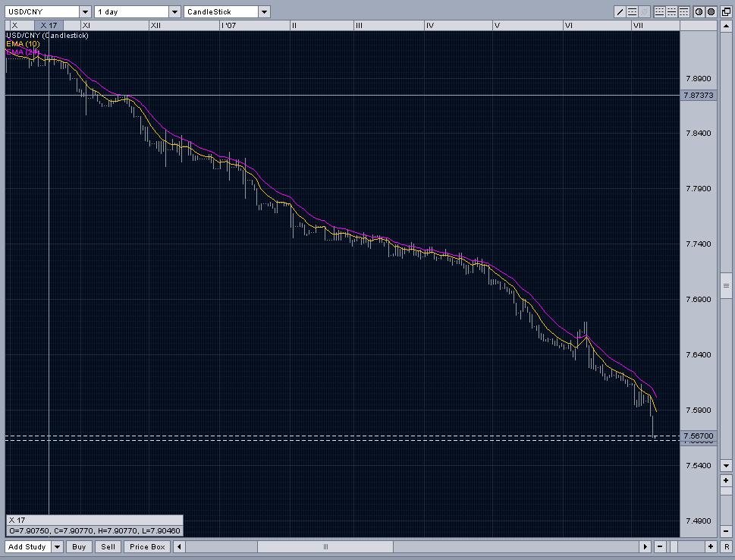Reset the chart with the R button

pos(726,546)
